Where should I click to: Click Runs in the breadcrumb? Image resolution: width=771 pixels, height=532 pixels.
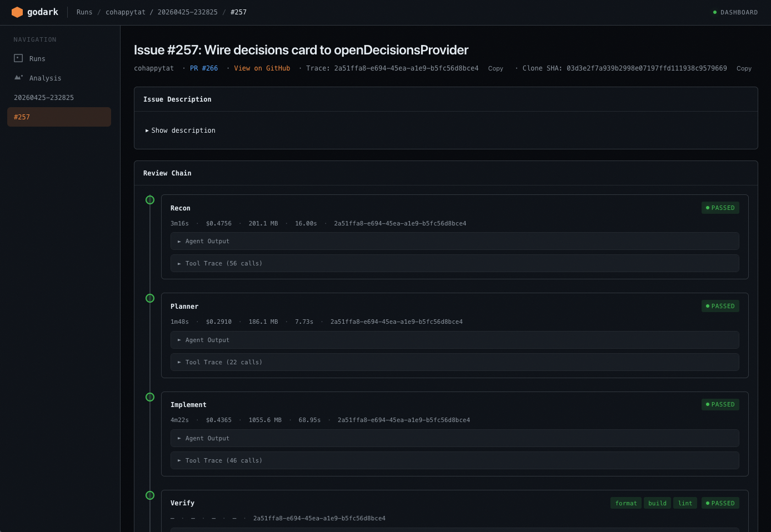[84, 12]
